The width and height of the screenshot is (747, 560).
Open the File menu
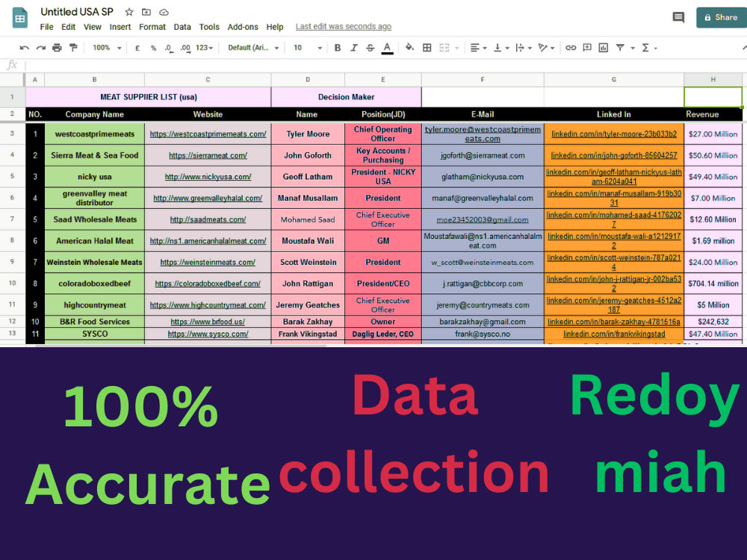point(46,27)
